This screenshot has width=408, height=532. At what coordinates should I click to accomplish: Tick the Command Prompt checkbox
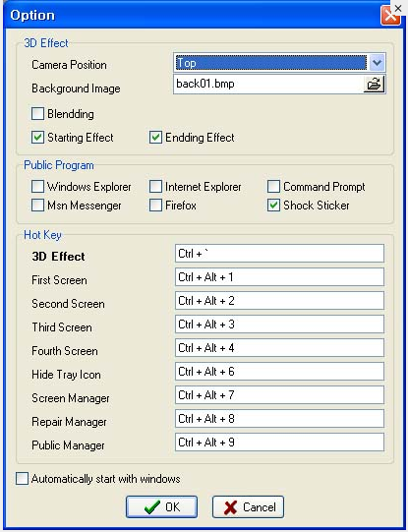point(273,186)
